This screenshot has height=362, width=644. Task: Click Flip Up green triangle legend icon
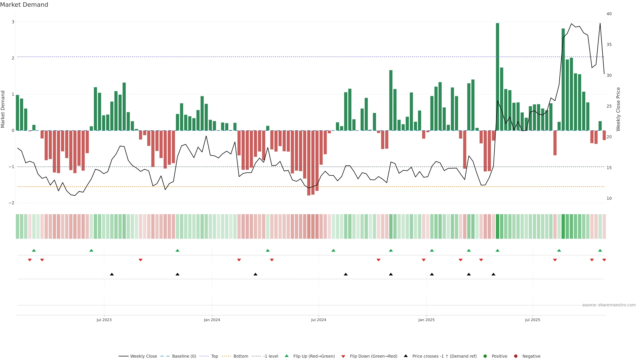[286, 356]
